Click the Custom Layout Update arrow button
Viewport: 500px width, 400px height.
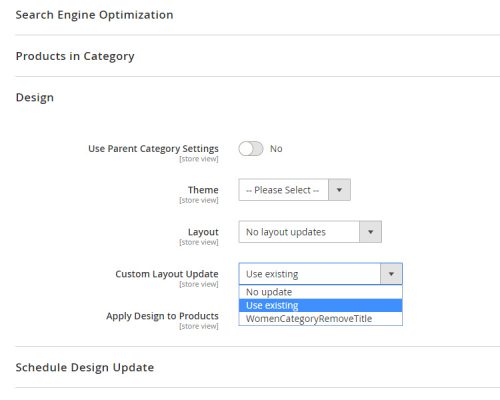(x=391, y=274)
